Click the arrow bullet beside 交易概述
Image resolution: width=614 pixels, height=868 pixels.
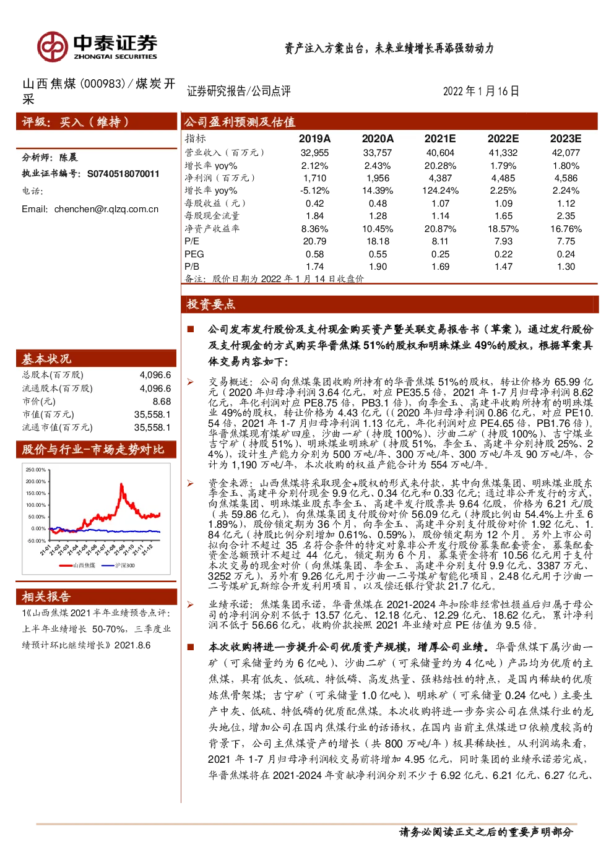[x=191, y=382]
